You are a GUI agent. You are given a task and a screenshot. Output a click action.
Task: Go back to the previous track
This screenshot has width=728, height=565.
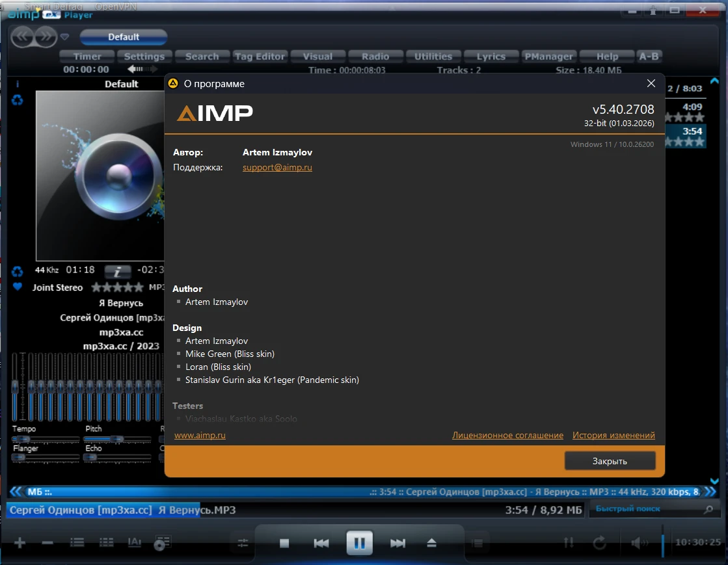tap(321, 543)
